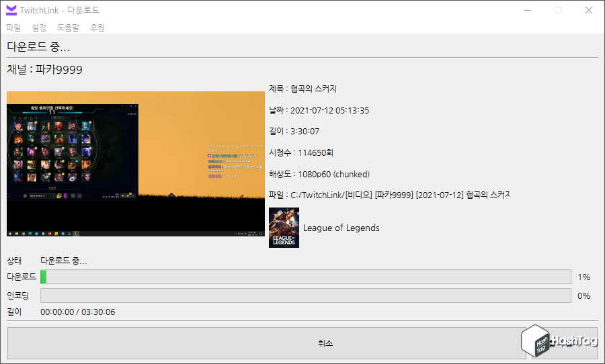Viewport: 605px width, 364px height.
Task: Click the 인코딩 progress bar
Action: coord(306,295)
